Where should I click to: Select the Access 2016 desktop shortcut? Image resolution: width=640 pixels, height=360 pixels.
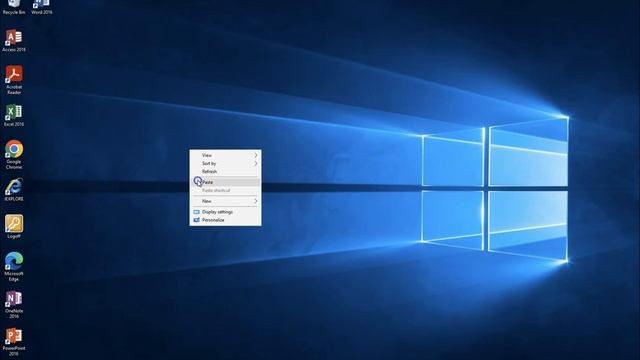click(13, 41)
